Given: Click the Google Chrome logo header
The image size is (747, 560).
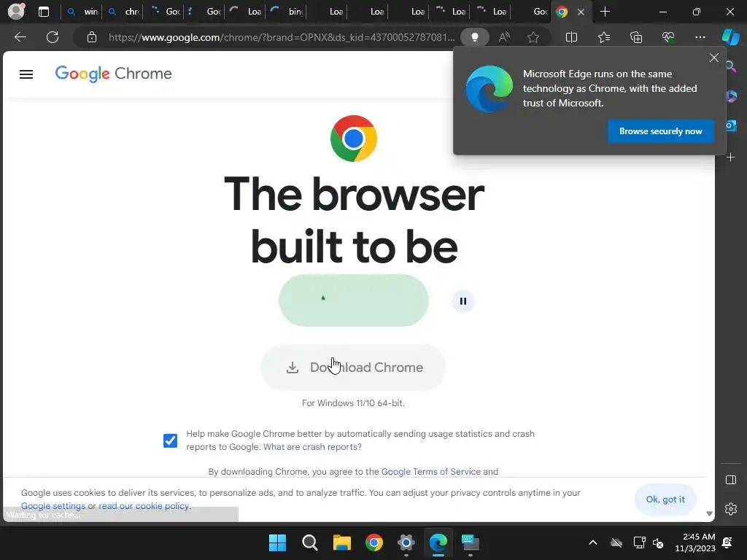Looking at the screenshot, I should click(113, 74).
